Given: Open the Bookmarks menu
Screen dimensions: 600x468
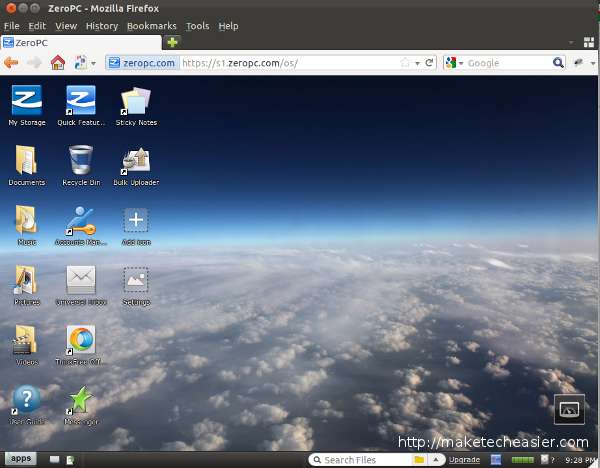Looking at the screenshot, I should [151, 26].
